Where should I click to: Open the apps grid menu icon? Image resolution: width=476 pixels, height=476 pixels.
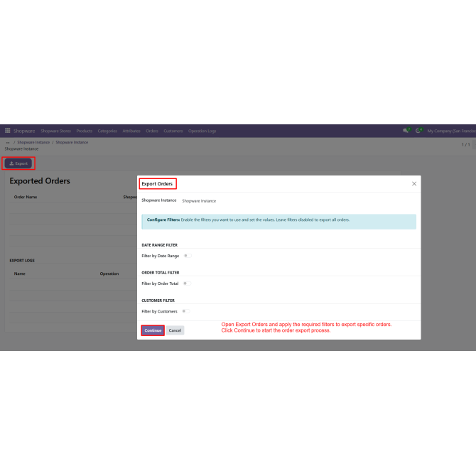(x=8, y=131)
